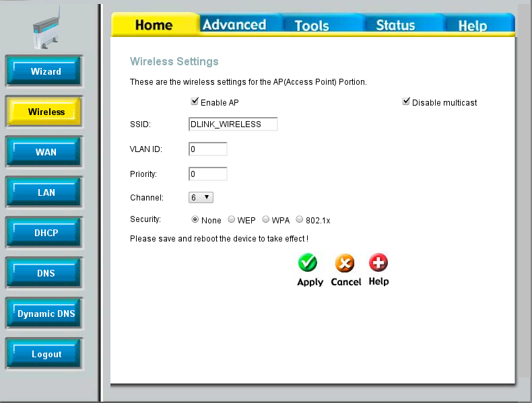Open the Tools tab

tap(312, 26)
